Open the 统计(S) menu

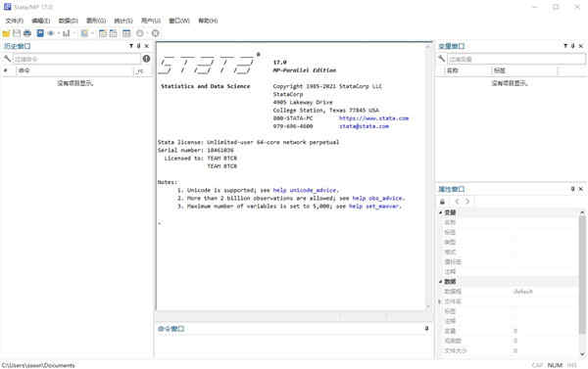pyautogui.click(x=123, y=21)
